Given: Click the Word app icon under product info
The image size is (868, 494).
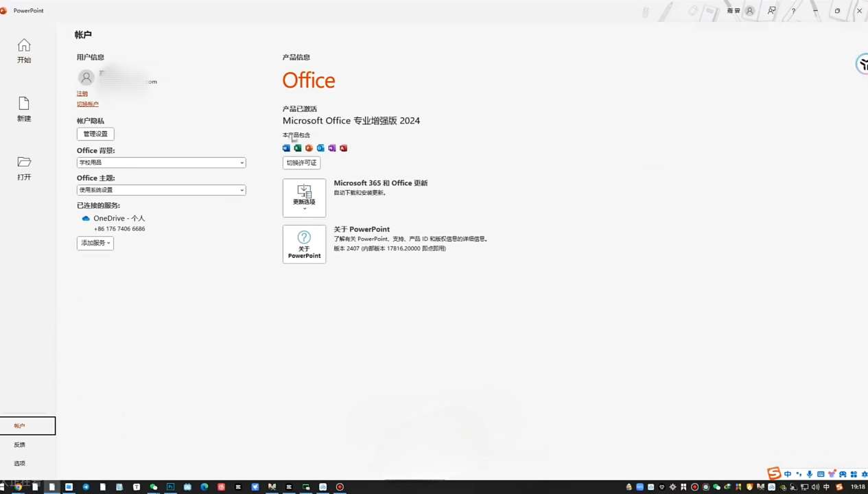Looking at the screenshot, I should point(286,148).
